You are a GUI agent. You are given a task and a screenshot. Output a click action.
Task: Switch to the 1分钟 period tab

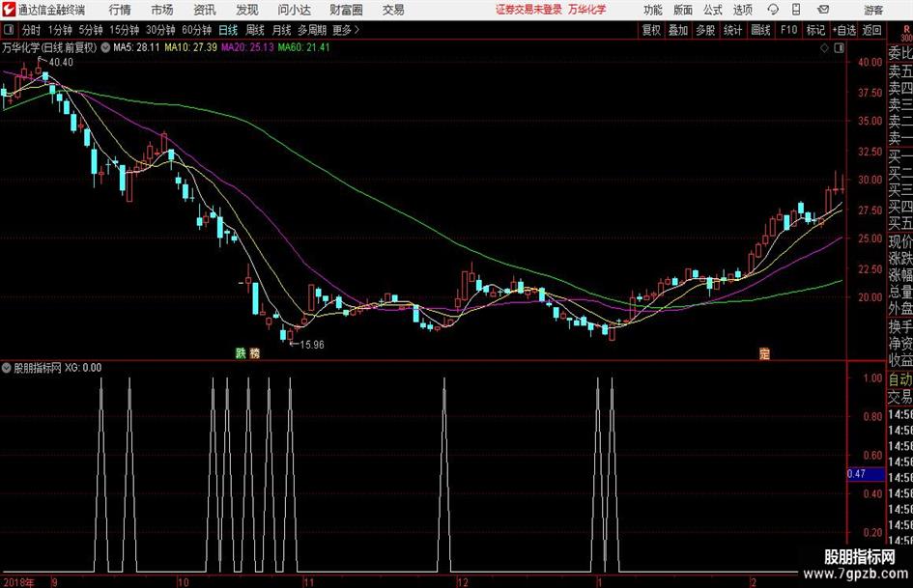60,30
